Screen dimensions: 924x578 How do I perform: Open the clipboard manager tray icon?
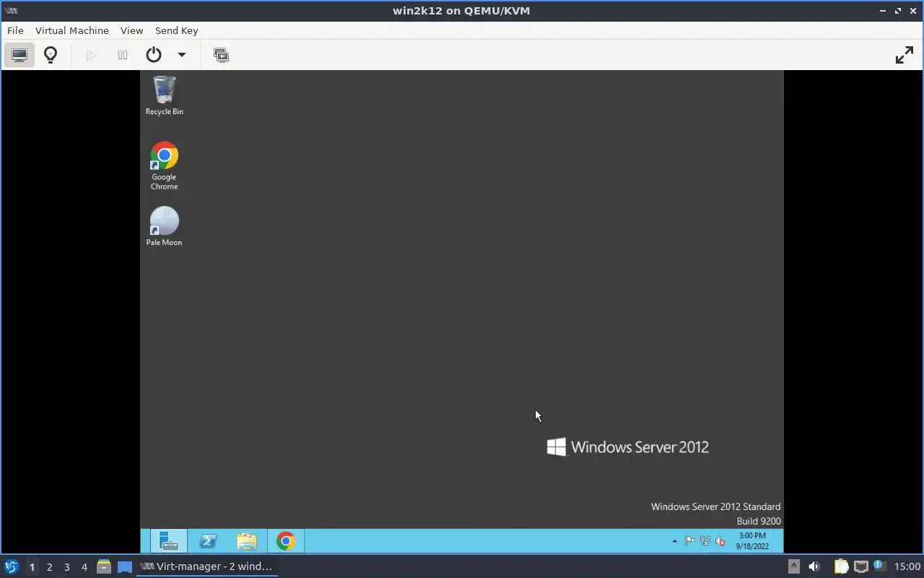click(x=841, y=566)
